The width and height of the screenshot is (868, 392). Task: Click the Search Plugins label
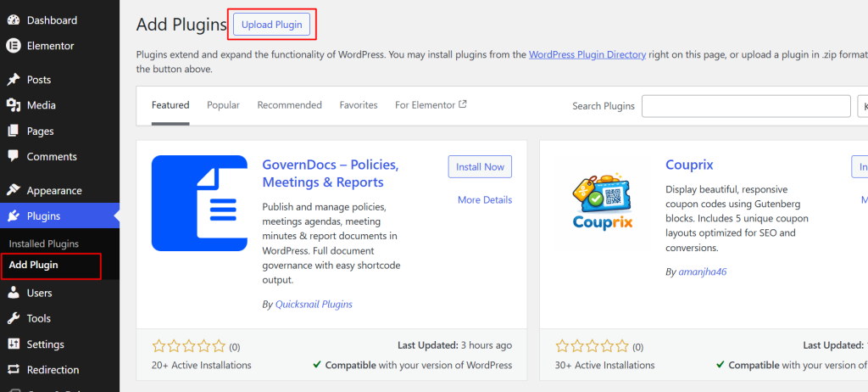click(604, 106)
